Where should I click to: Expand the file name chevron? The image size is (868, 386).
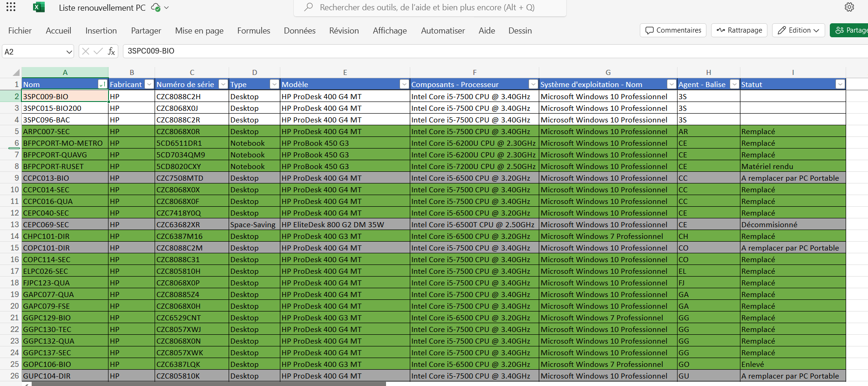coord(167,8)
